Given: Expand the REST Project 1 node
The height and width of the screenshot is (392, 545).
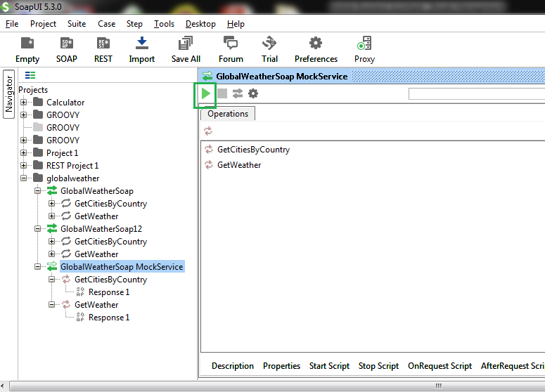Looking at the screenshot, I should (24, 165).
